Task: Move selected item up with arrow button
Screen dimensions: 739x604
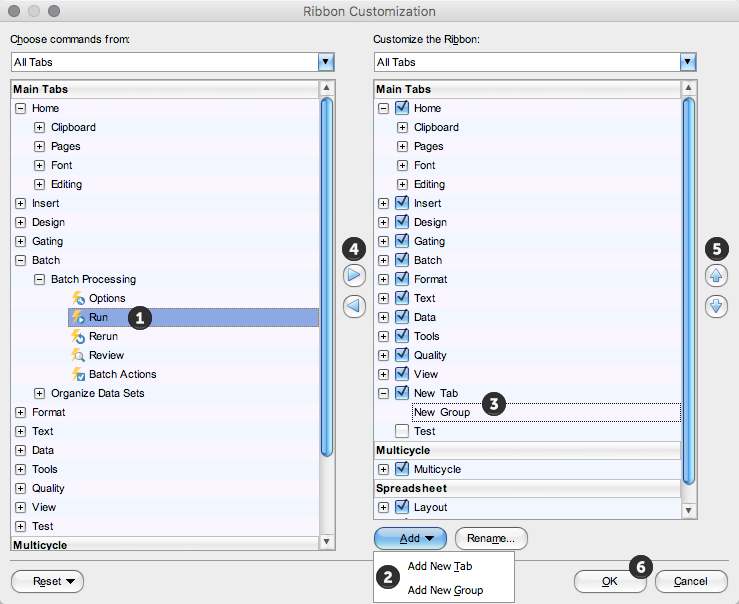Action: (x=716, y=274)
